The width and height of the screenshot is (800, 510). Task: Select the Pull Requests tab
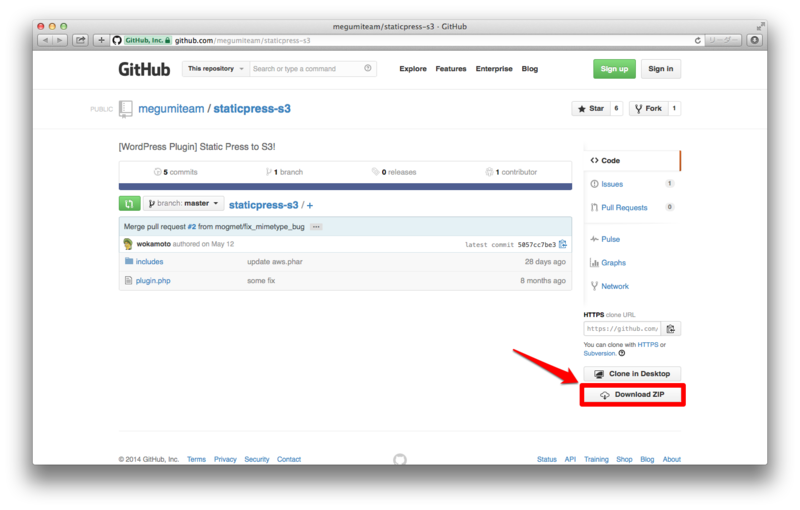tap(632, 208)
